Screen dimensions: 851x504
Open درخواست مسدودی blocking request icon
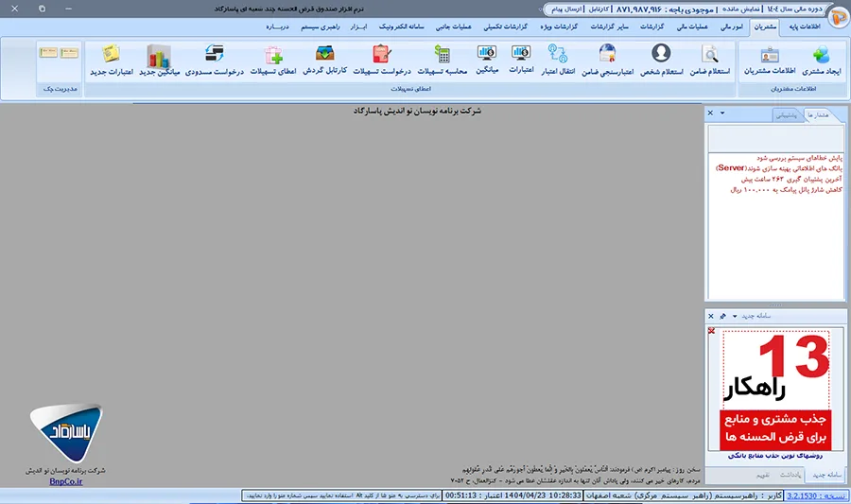coord(215,53)
